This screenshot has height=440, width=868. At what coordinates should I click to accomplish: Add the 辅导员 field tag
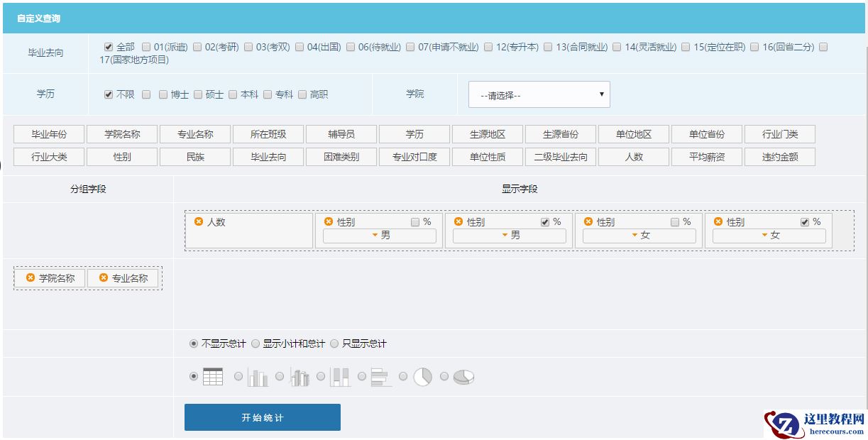(x=341, y=134)
